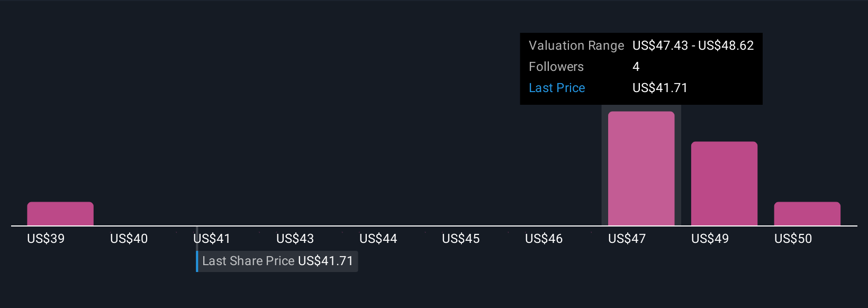The width and height of the screenshot is (868, 308).
Task: Click the blue last share price marker line
Action: [197, 261]
